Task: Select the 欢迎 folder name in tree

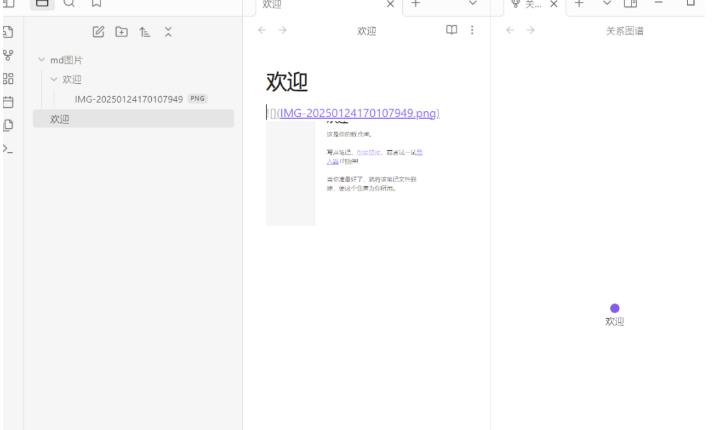Action: [x=72, y=79]
